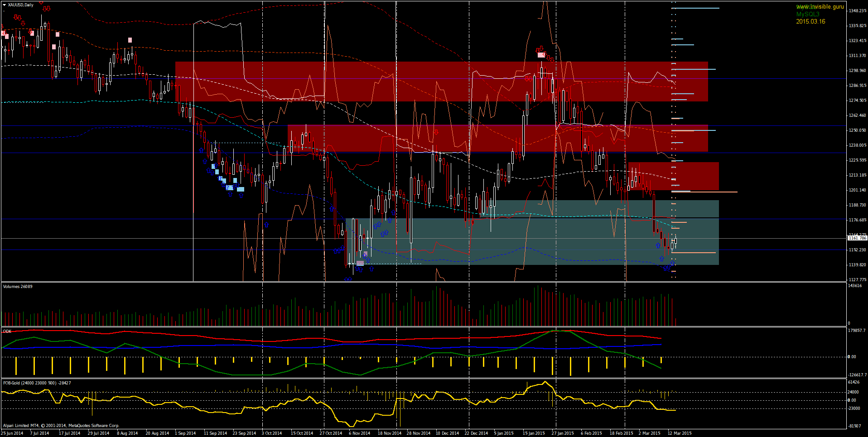Image resolution: width=868 pixels, height=437 pixels.
Task: Click the -81507 FOB-Gold scale value
Action: point(854,426)
